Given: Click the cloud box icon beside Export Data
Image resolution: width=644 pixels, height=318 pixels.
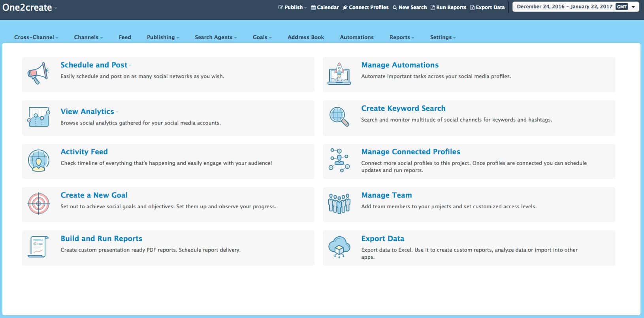Looking at the screenshot, I should [x=339, y=247].
